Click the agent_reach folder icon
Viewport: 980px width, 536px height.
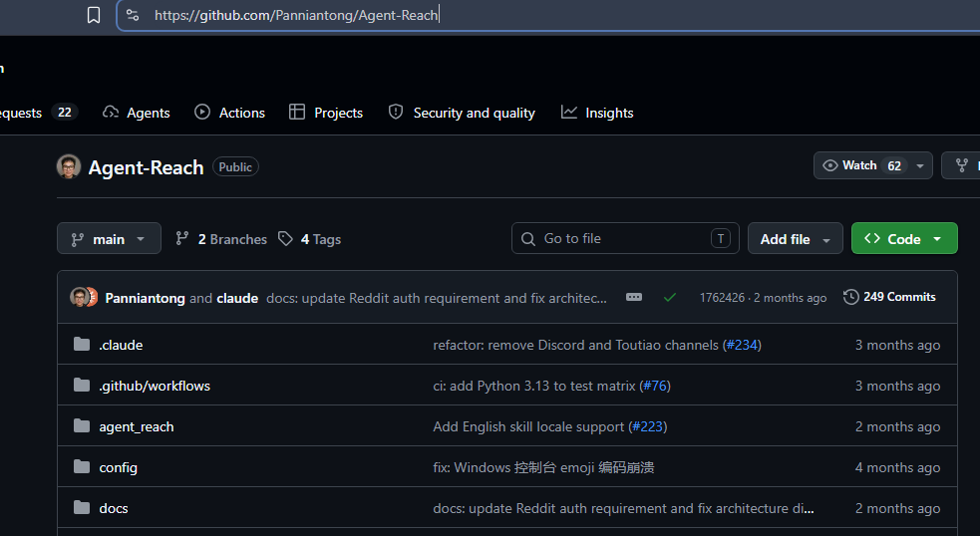point(82,426)
